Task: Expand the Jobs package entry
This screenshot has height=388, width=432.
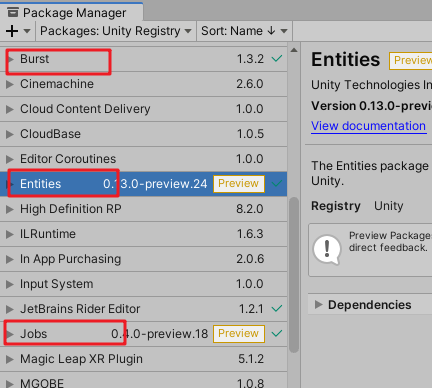Action: click(10, 334)
